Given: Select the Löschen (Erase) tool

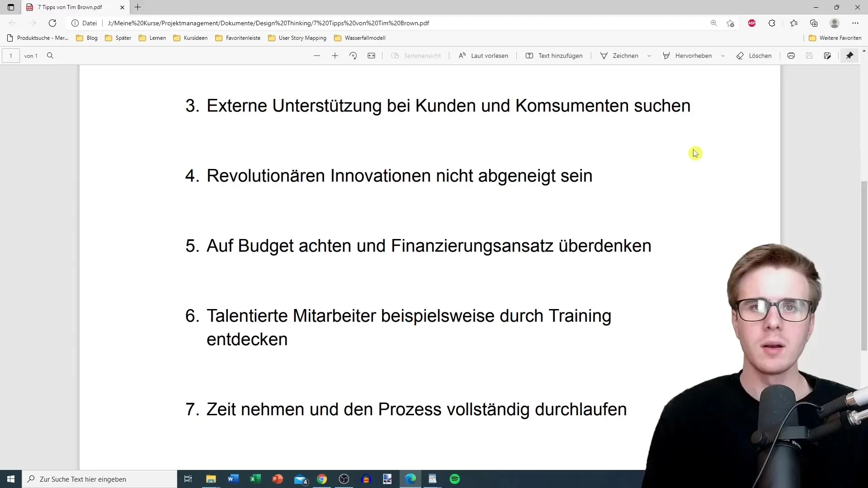Looking at the screenshot, I should point(754,56).
